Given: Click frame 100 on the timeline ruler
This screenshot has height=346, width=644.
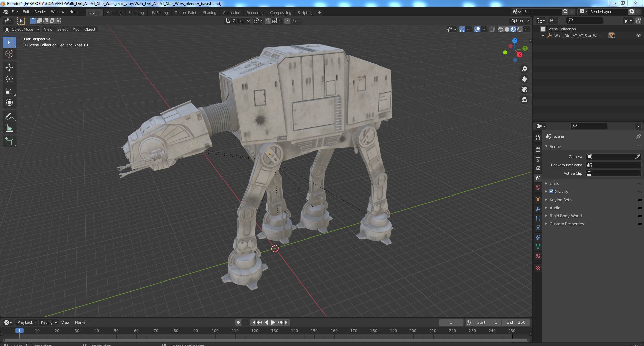Looking at the screenshot, I should coord(215,331).
